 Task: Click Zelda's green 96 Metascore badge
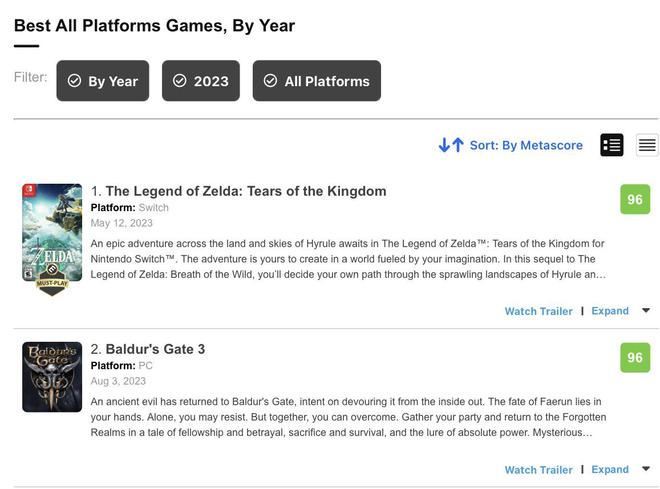(x=635, y=199)
